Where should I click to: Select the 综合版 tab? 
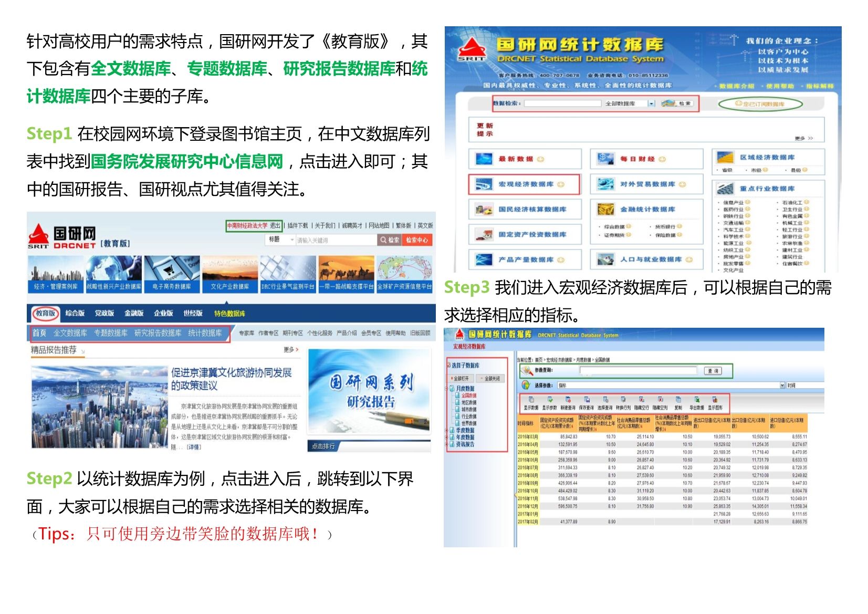(75, 313)
